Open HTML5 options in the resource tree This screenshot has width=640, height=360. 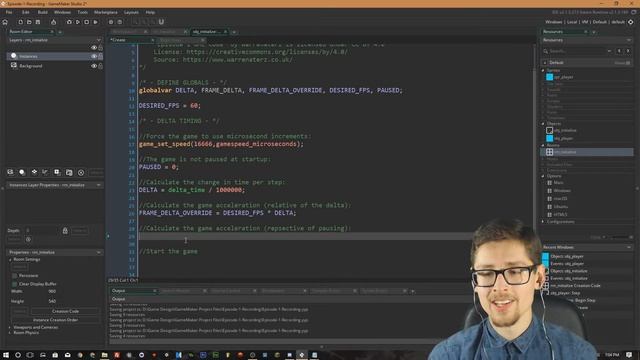coord(560,214)
